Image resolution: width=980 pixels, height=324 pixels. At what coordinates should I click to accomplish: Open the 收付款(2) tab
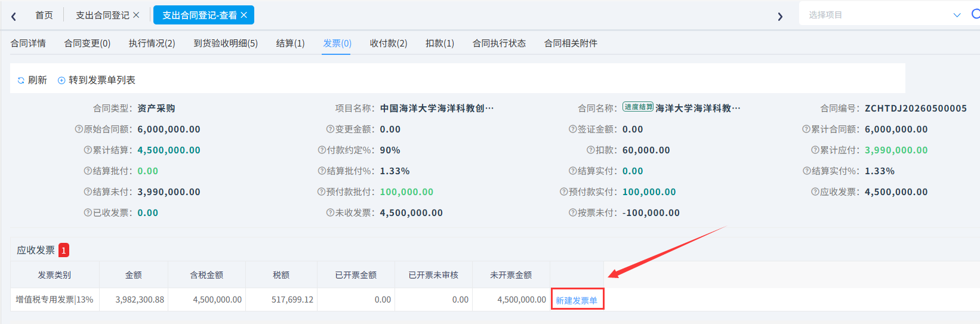click(x=389, y=43)
